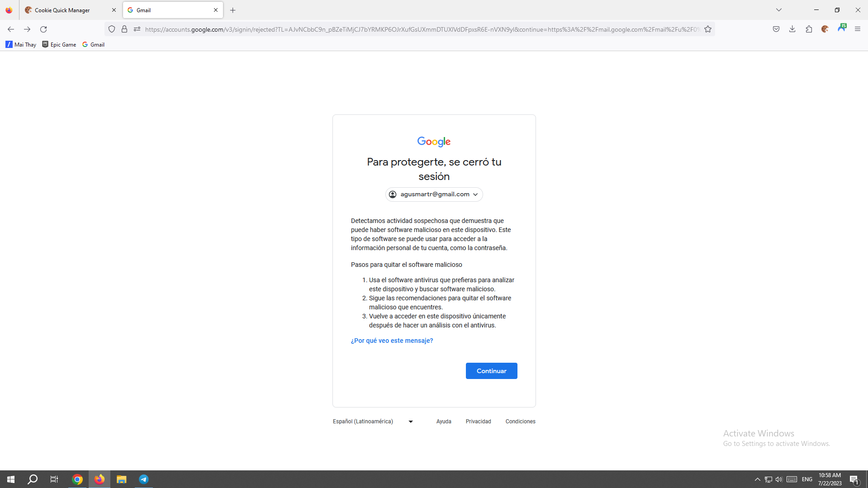Bookmark this page with the star icon
The width and height of the screenshot is (868, 488).
pyautogui.click(x=708, y=29)
